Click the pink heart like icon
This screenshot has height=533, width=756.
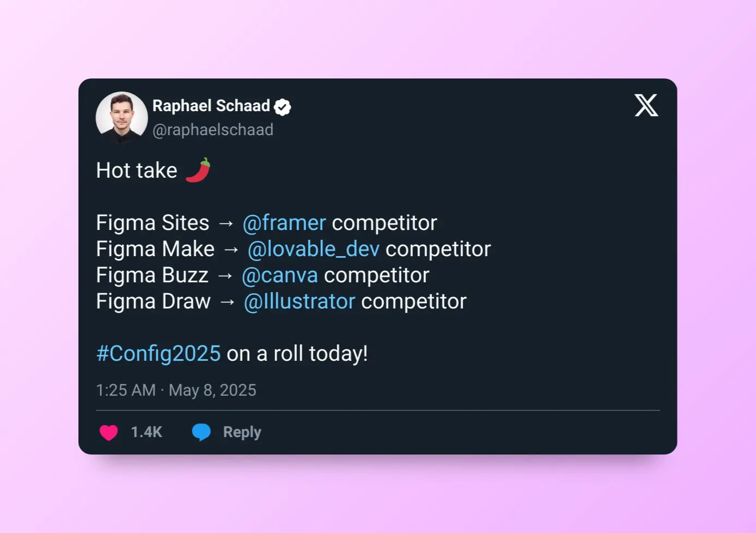pyautogui.click(x=109, y=432)
